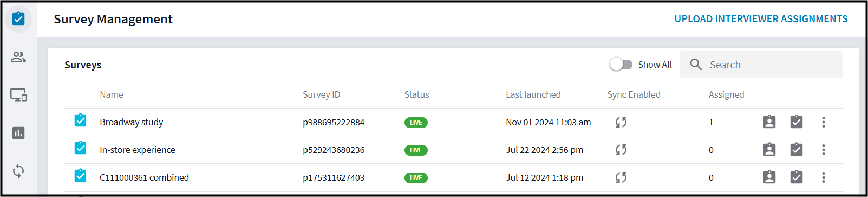Open Survey Management from sidebar clipboard icon
This screenshot has height=197, width=868.
[18, 19]
